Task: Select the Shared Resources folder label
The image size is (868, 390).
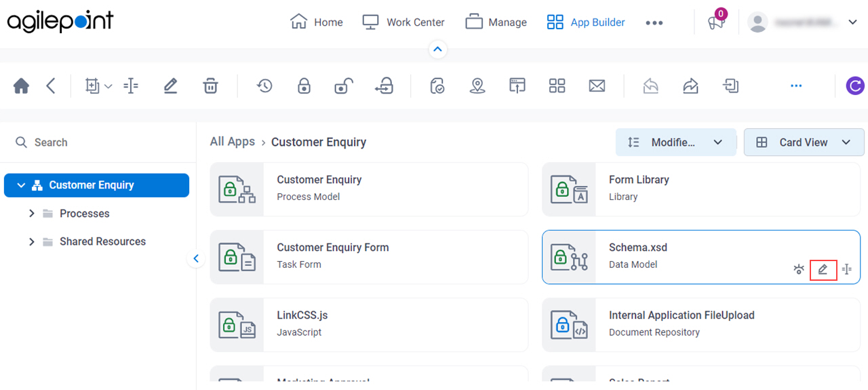Action: pos(102,241)
